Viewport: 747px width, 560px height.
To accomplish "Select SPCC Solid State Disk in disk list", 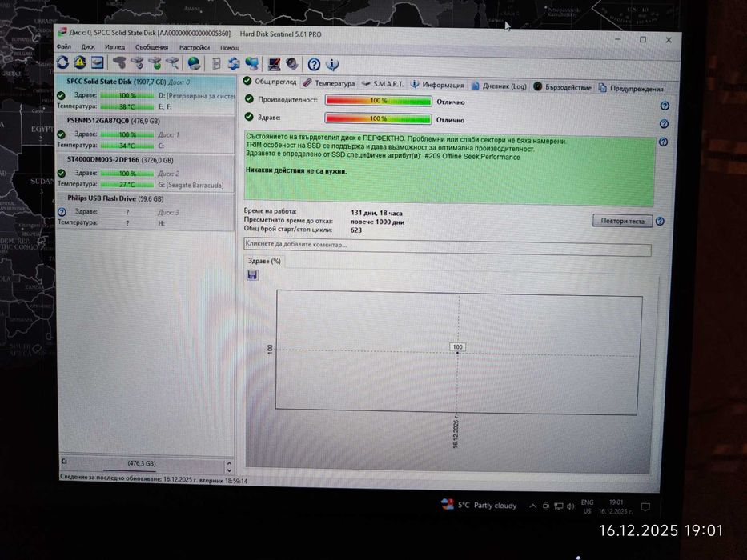I will click(x=146, y=94).
